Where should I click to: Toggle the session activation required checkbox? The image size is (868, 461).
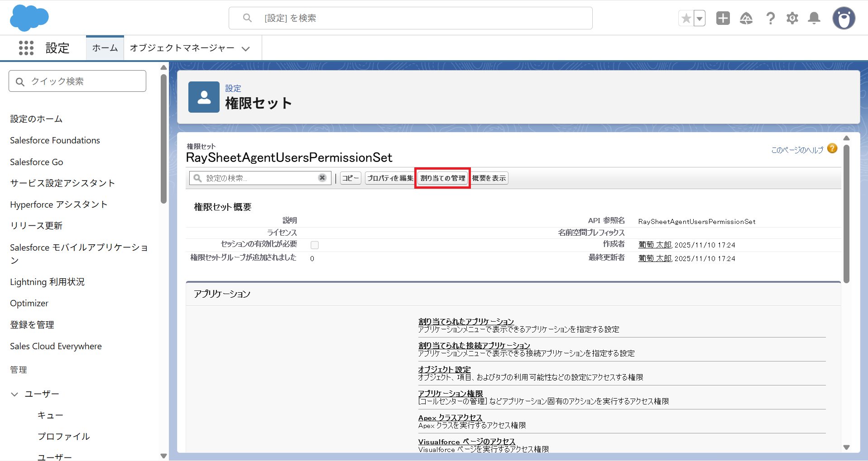tap(315, 245)
